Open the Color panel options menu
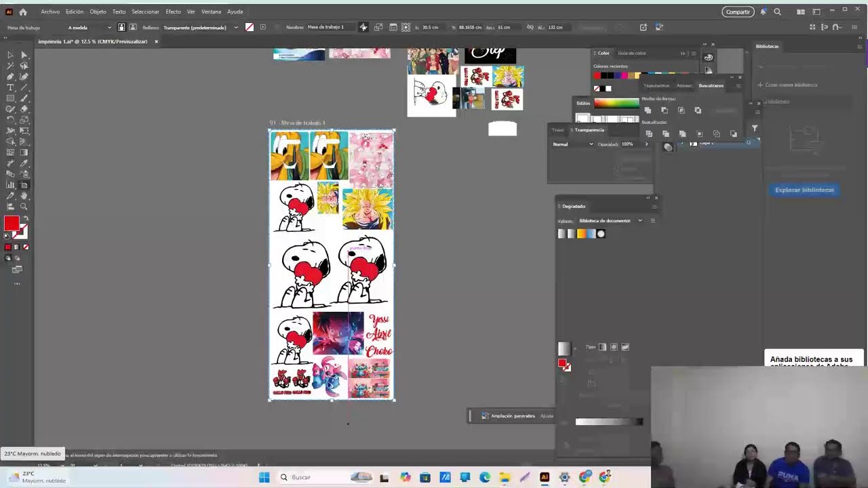 coord(694,54)
